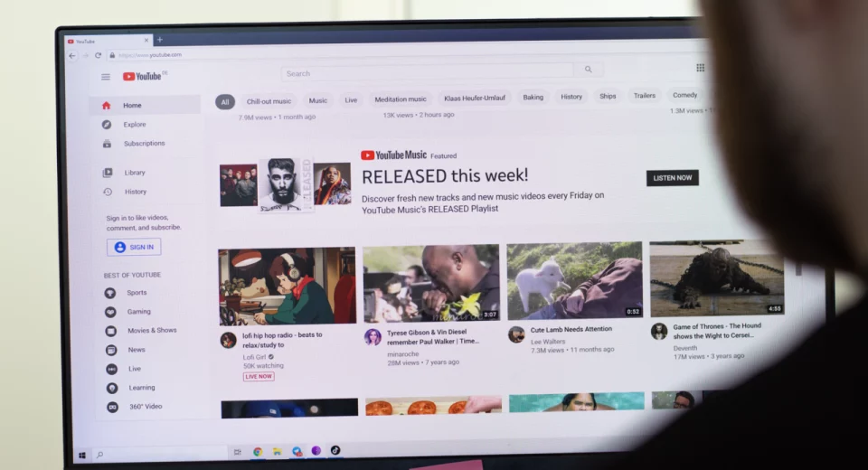Select the Meditation music chip
The height and width of the screenshot is (470, 868).
401,99
